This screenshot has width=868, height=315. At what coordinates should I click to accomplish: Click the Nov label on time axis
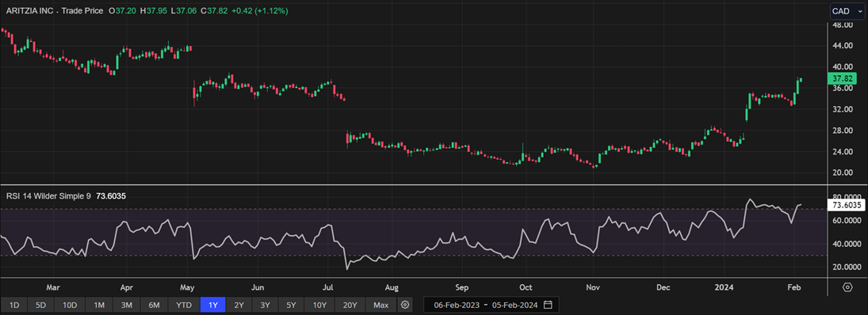594,288
